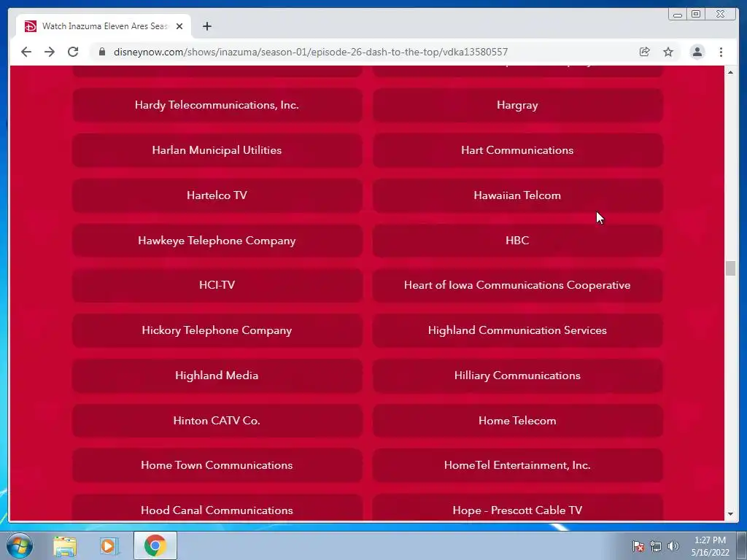Launch Windows Media Player from taskbar
Image resolution: width=747 pixels, height=560 pixels.
[x=109, y=545]
